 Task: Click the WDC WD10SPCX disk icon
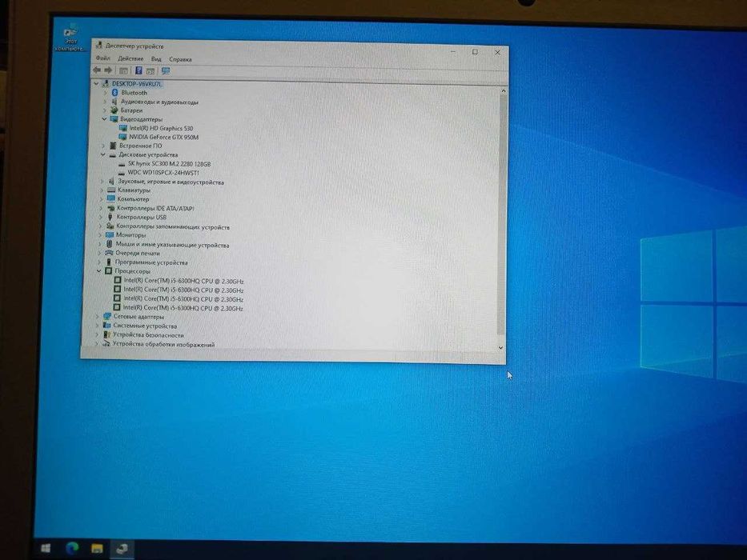pos(122,173)
